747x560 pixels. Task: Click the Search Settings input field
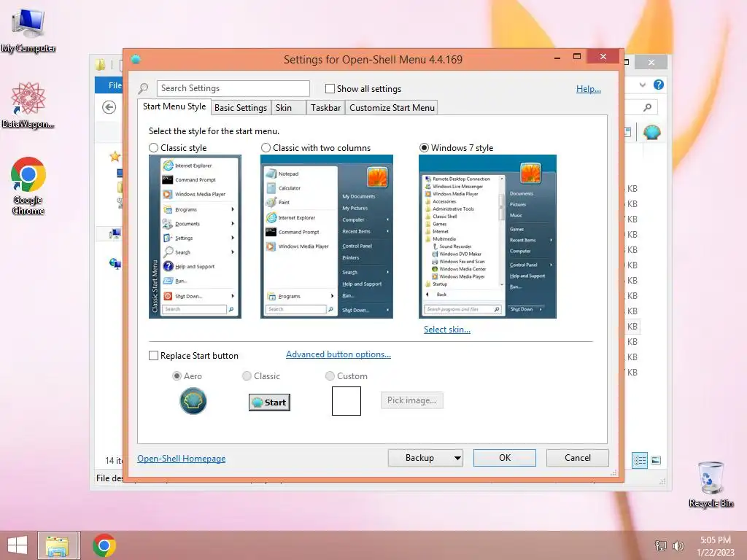pyautogui.click(x=233, y=88)
